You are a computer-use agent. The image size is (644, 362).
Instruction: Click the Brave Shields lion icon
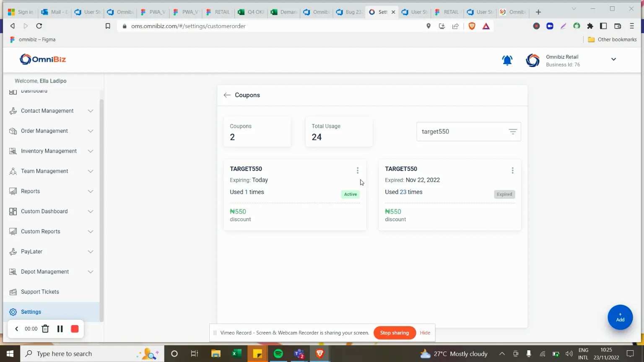(x=472, y=26)
